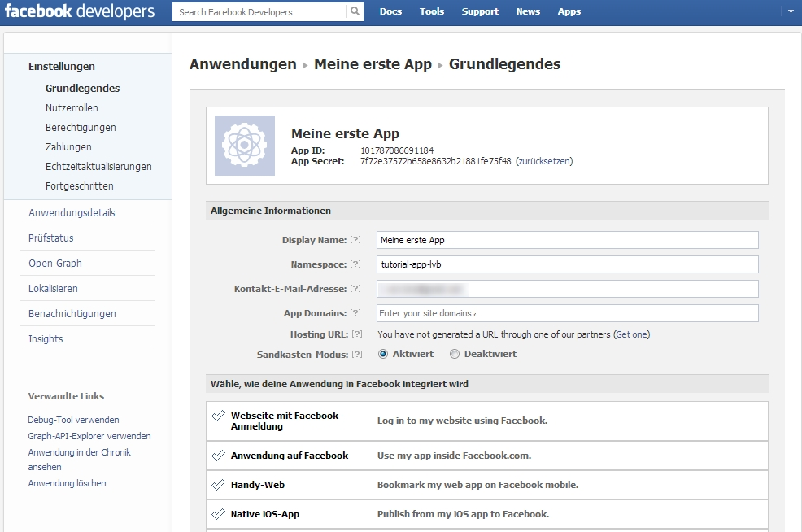Select Deaktiviert for Sandkasten-Modus
The width and height of the screenshot is (802, 532).
point(455,354)
